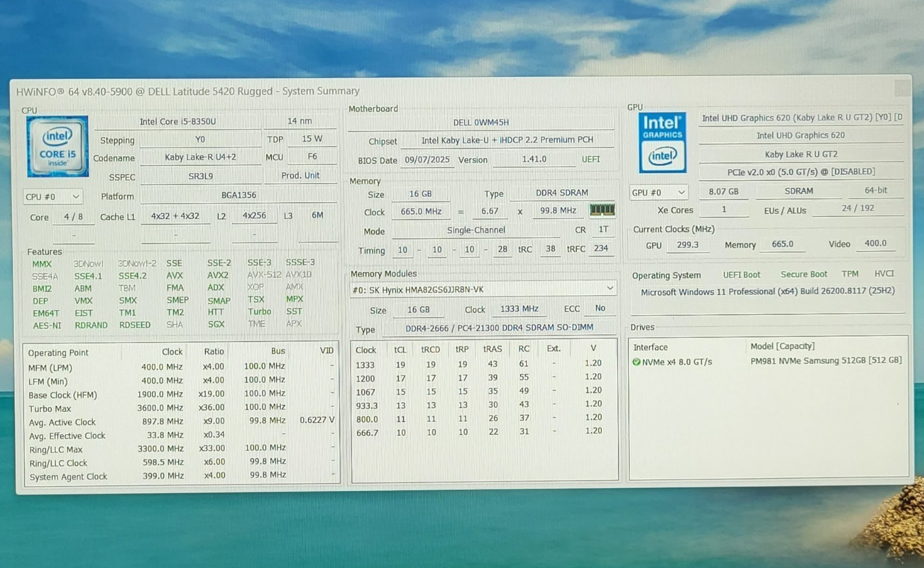Click the Secure Boot indicator
The height and width of the screenshot is (568, 924).
[x=804, y=274]
